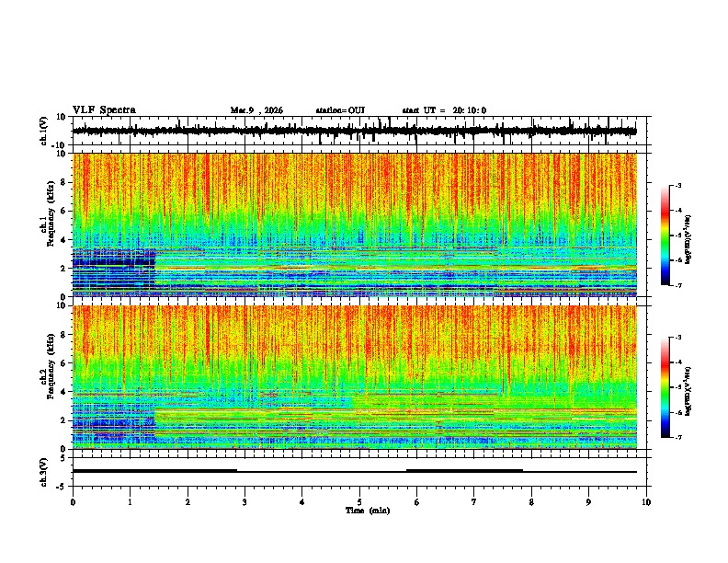Viewport: 728px width, 563px height.
Task: Click time axis tick label "1"
Action: point(130,502)
